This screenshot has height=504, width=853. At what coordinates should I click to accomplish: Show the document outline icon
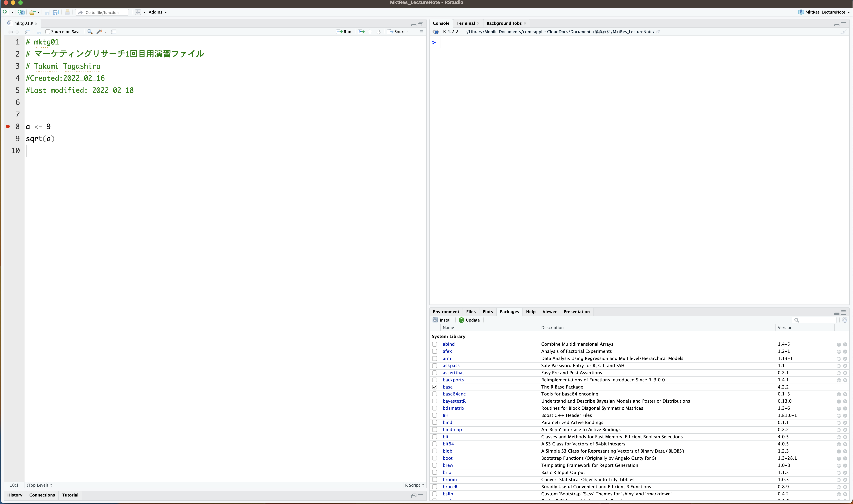[421, 32]
